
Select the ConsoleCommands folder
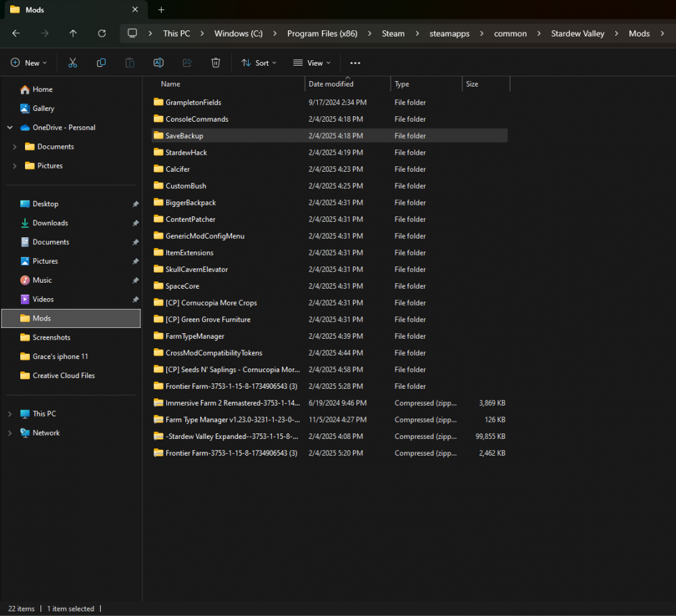[x=330, y=119]
